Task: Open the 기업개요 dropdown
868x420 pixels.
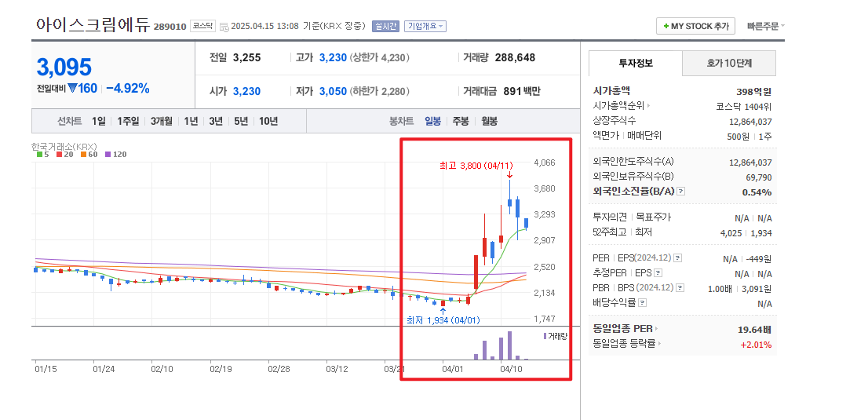Action: [x=425, y=26]
